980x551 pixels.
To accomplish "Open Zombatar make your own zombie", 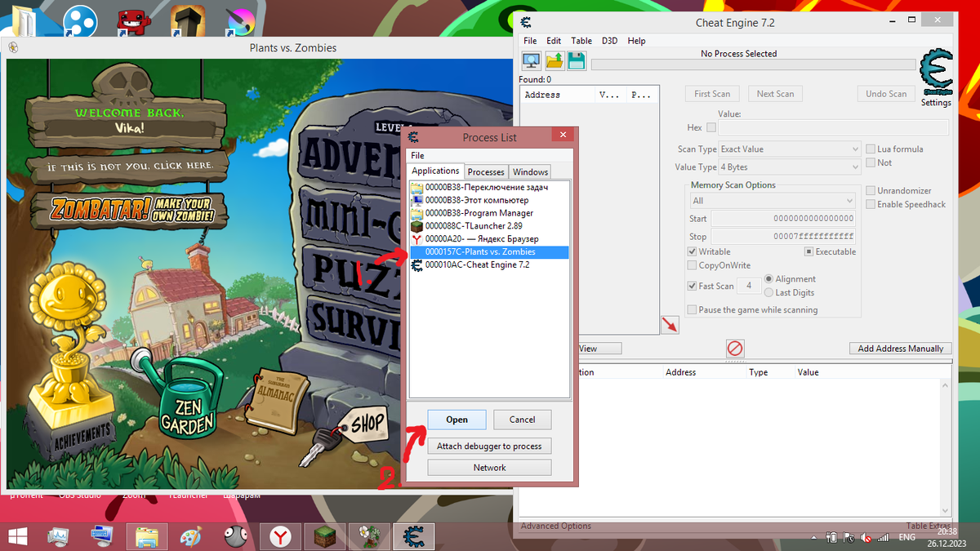I will 136,209.
